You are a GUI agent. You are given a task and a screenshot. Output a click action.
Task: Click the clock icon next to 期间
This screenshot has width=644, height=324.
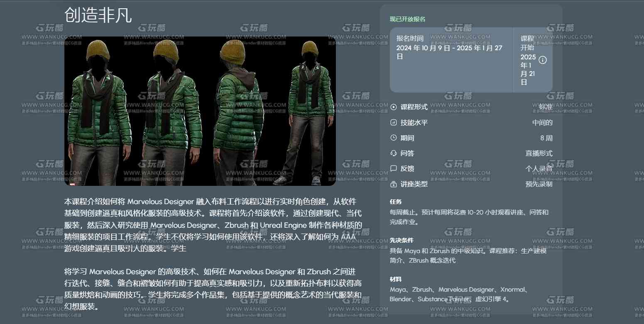point(394,138)
